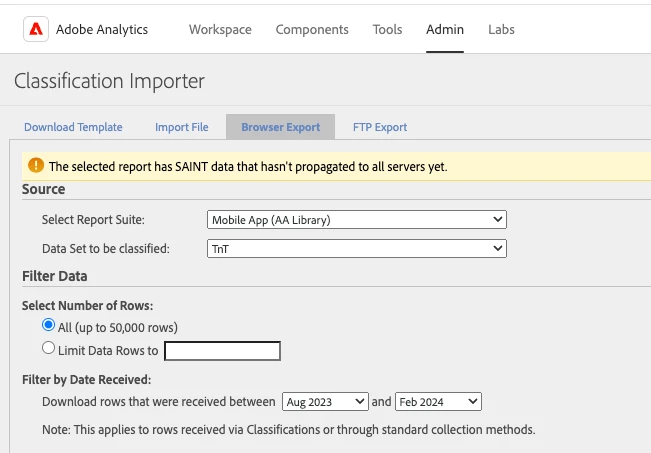
Task: Click the Adobe Analytics logo icon
Action: click(36, 29)
